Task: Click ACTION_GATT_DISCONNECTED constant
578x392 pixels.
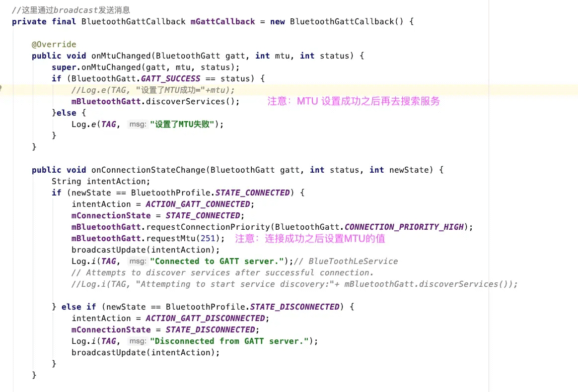Action: (x=205, y=319)
